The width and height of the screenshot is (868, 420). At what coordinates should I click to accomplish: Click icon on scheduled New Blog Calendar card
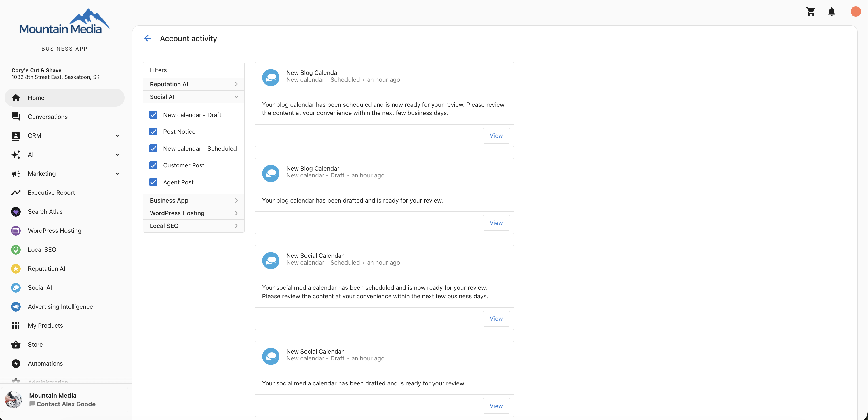(271, 77)
